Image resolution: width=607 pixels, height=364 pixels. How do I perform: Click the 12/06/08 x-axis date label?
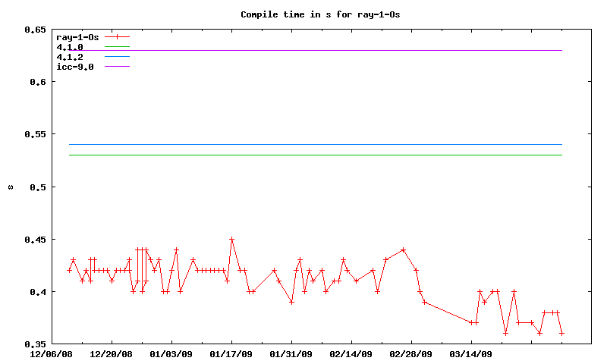point(51,353)
